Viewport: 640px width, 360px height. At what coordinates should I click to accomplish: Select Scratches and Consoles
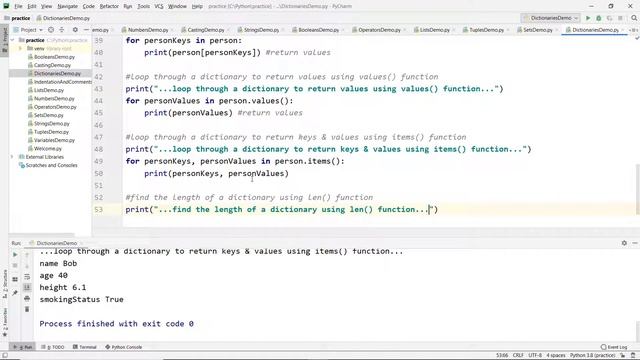[x=51, y=165]
